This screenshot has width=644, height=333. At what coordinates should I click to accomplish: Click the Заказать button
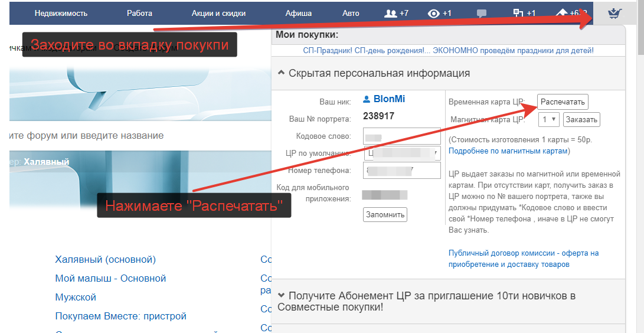pyautogui.click(x=581, y=119)
